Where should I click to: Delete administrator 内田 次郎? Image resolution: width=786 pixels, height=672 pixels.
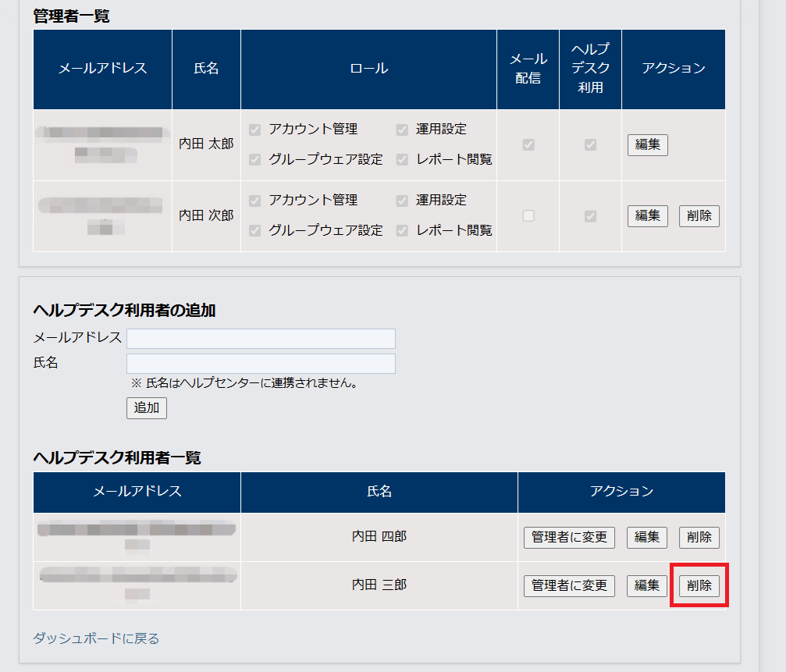(x=699, y=216)
